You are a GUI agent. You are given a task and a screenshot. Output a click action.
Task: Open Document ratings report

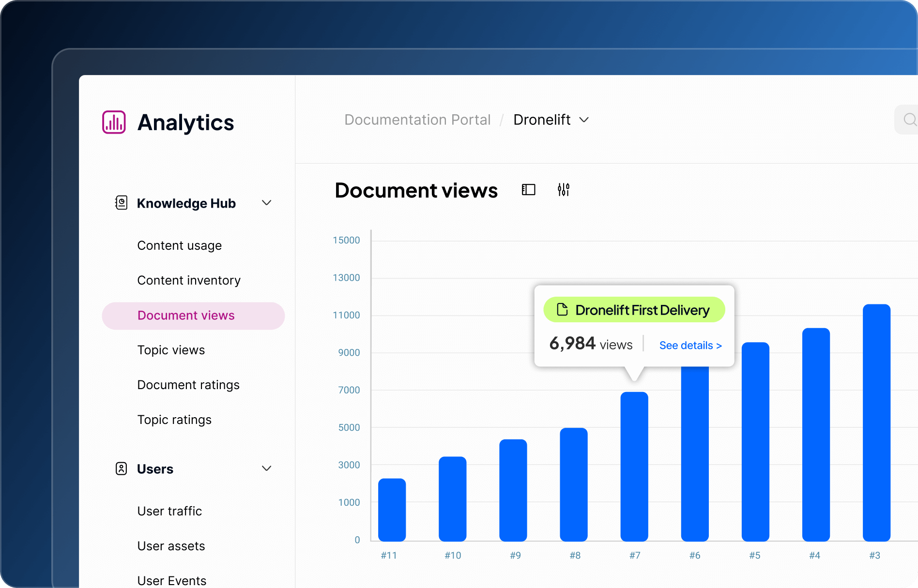point(188,385)
